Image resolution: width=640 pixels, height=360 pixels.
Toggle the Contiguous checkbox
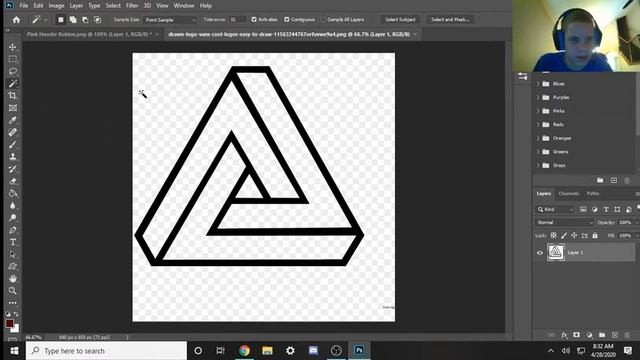pos(287,20)
